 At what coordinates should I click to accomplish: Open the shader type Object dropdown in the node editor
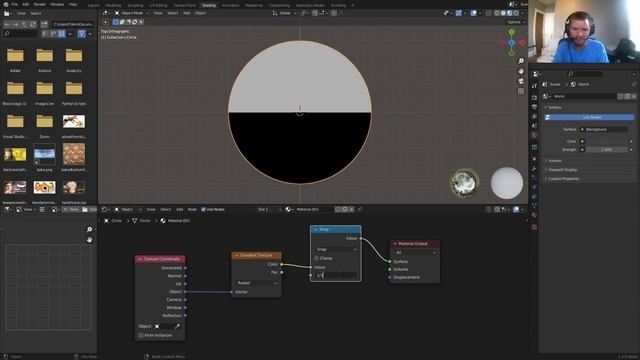pyautogui.click(x=128, y=209)
